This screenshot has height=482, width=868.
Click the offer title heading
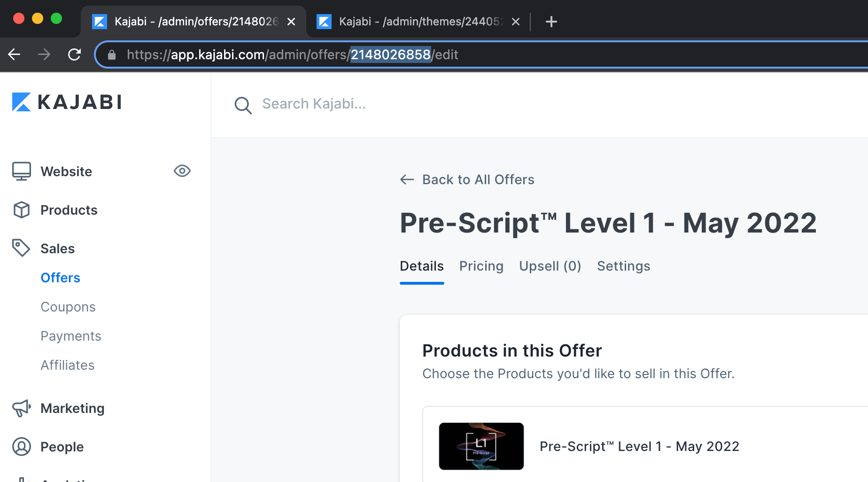pyautogui.click(x=608, y=223)
